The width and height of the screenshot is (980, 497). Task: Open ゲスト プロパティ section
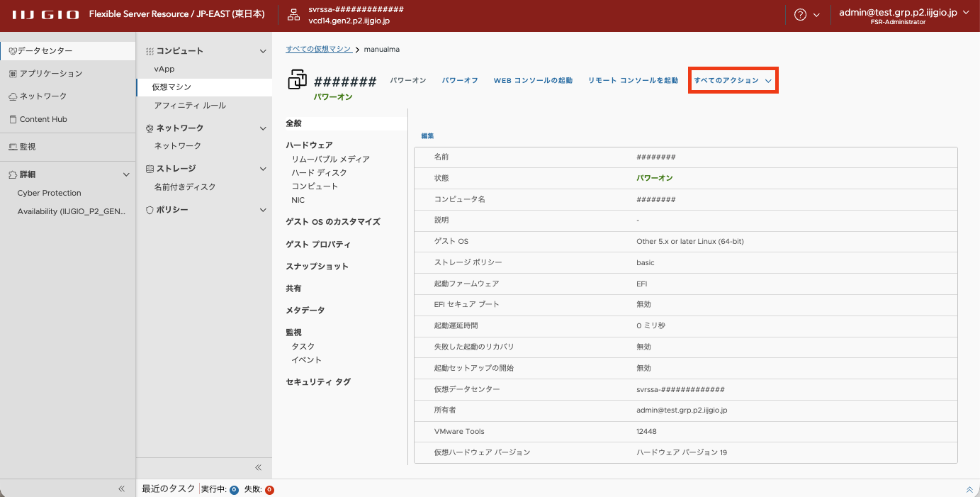pos(318,244)
